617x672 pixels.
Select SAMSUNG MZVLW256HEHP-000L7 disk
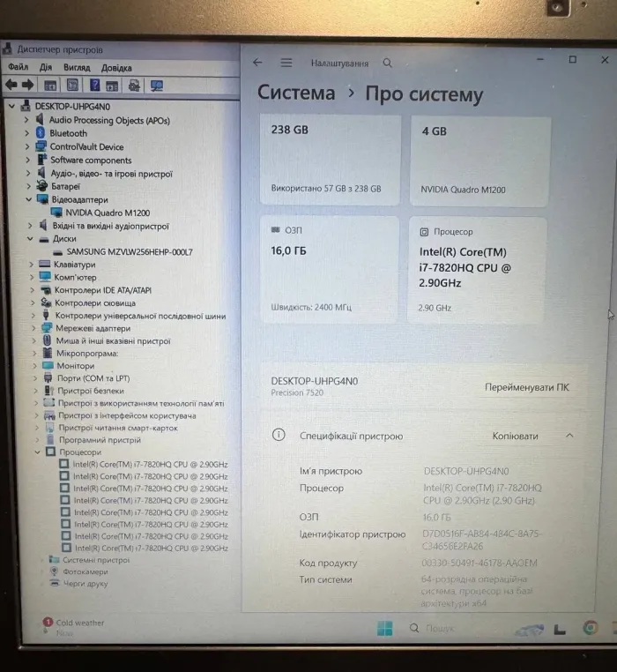pyautogui.click(x=130, y=251)
